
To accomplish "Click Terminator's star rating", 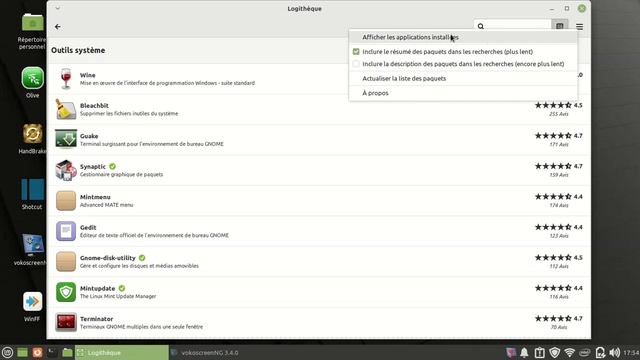I will [558, 318].
